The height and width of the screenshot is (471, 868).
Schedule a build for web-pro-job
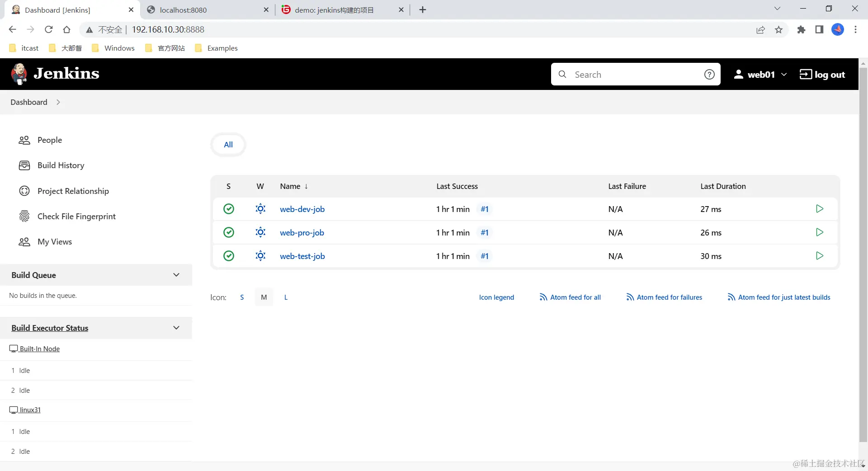point(820,232)
